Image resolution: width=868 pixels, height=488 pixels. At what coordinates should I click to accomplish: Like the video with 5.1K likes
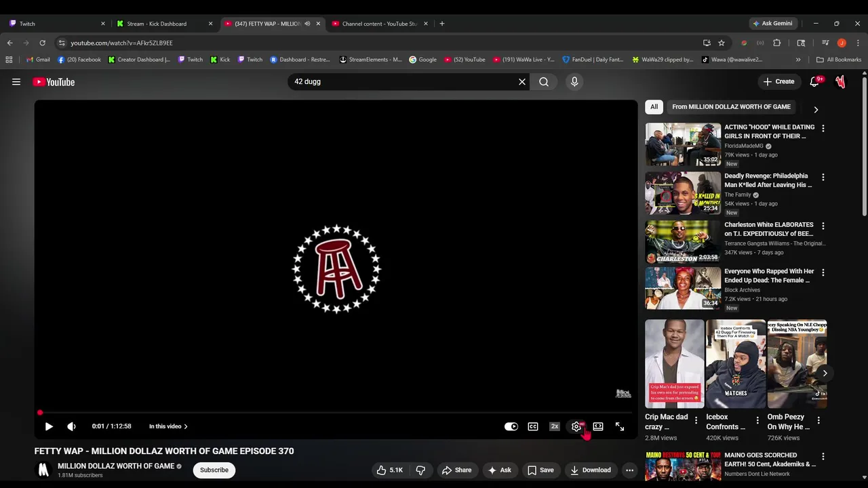390,470
